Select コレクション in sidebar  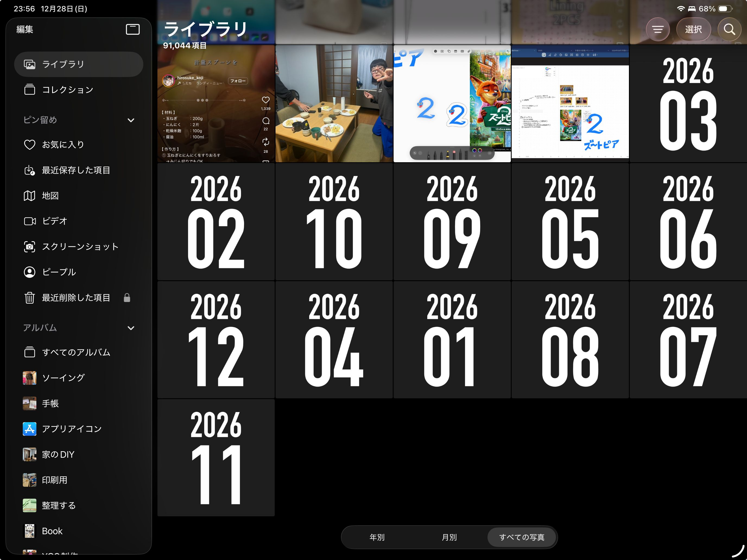67,90
